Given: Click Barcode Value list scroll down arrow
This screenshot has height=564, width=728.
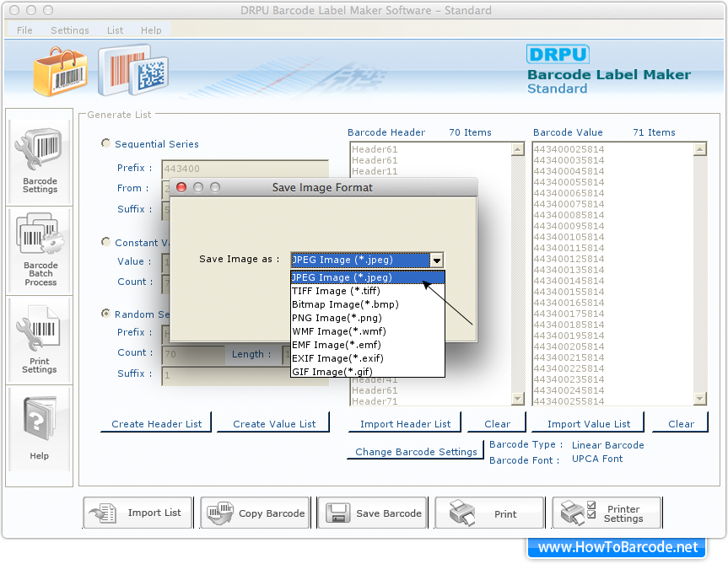Looking at the screenshot, I should point(699,398).
